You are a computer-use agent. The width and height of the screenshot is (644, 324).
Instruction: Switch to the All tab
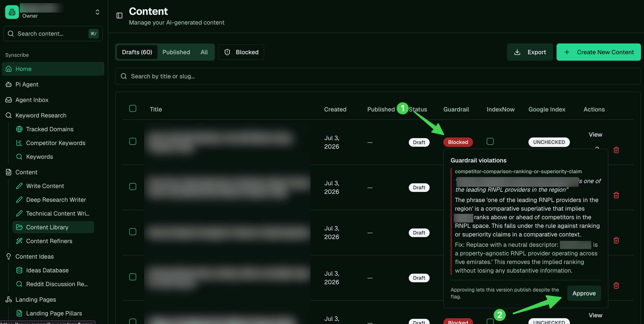[204, 52]
